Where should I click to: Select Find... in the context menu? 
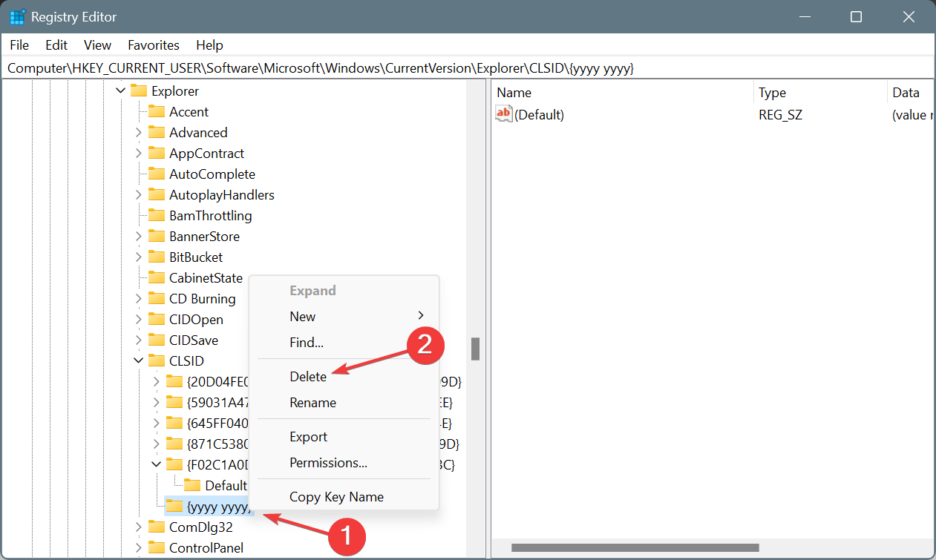pyautogui.click(x=307, y=343)
